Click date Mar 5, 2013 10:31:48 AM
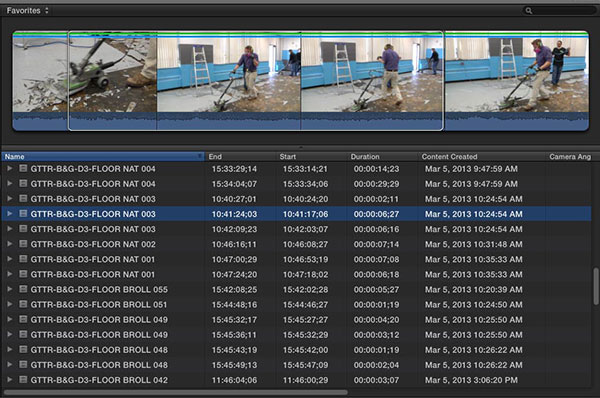The height and width of the screenshot is (398, 600). tap(473, 244)
